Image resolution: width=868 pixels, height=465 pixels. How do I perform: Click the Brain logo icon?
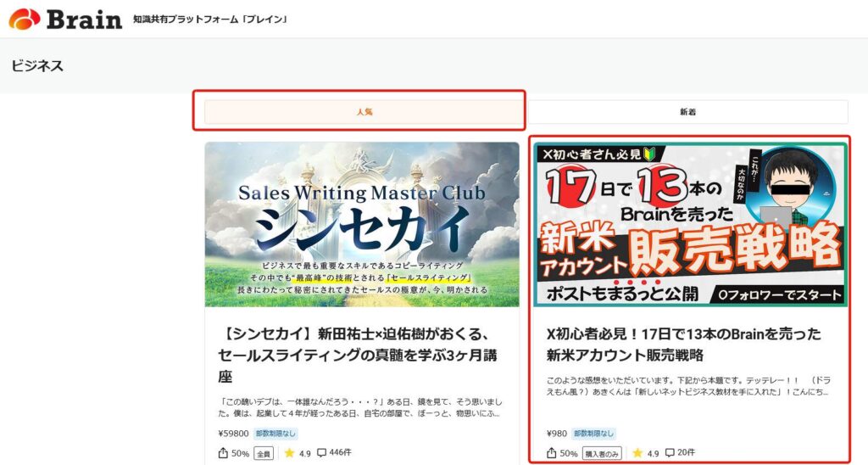25,19
